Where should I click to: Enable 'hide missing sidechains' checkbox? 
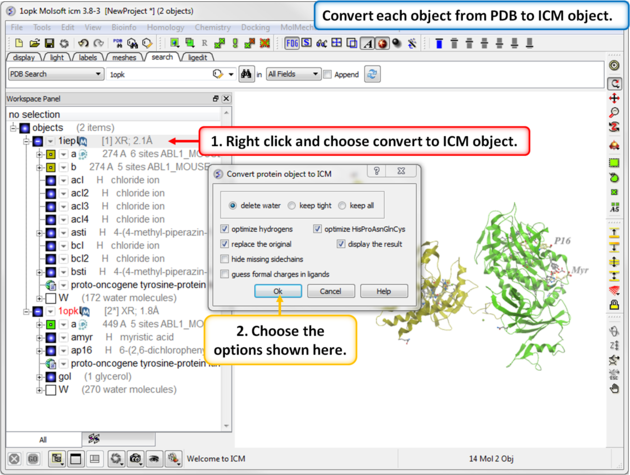coord(225,259)
